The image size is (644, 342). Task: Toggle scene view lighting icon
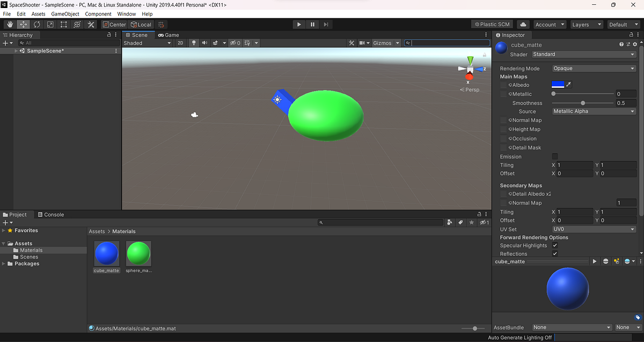pos(194,43)
